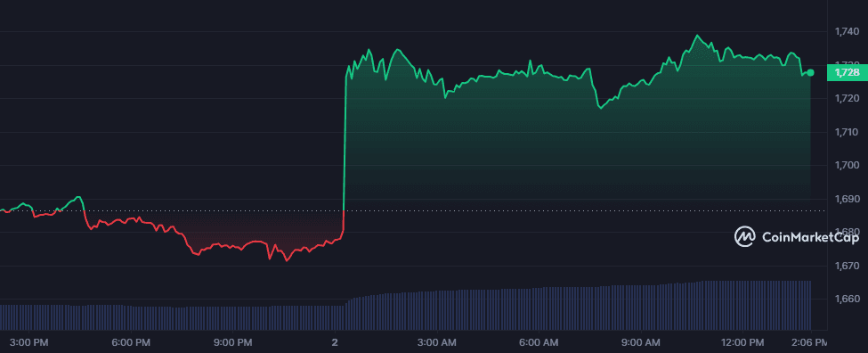Screen dimensions: 868x353
Task: Click the 1,720 price axis label
Action: [x=847, y=99]
